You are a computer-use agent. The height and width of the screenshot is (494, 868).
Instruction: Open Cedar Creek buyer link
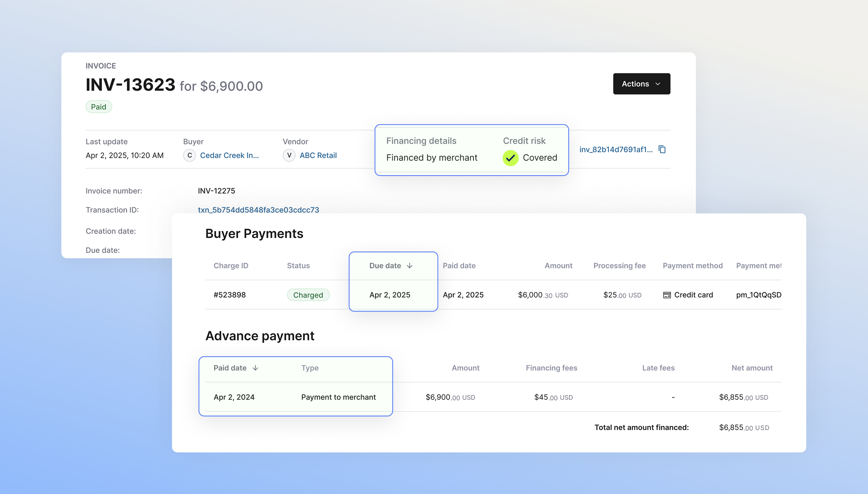point(229,155)
